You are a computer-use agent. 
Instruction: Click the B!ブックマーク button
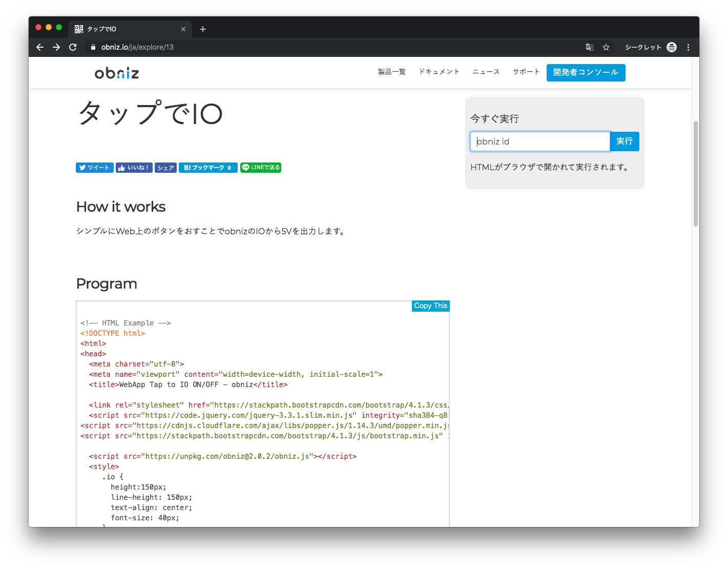coord(208,168)
